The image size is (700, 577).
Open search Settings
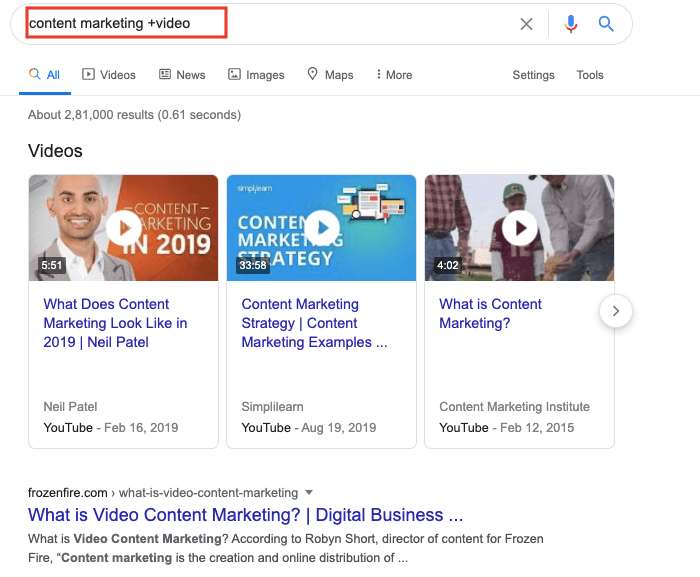tap(533, 75)
